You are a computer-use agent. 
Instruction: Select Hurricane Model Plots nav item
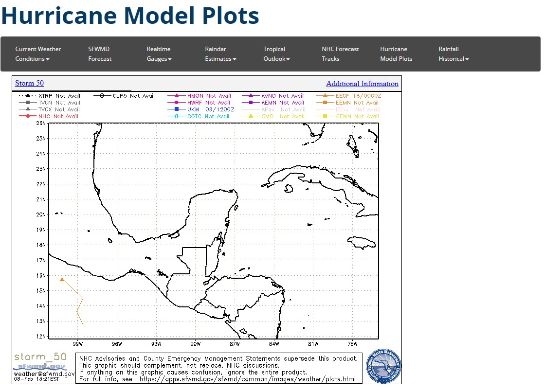click(396, 54)
